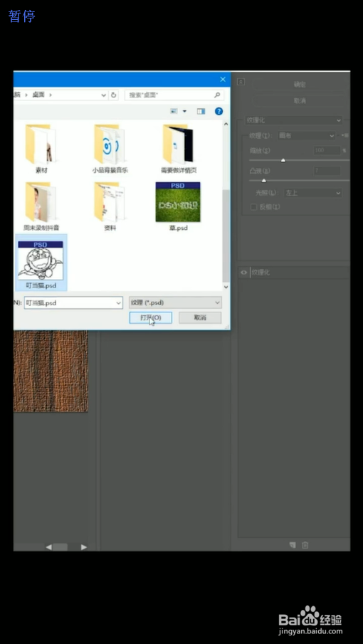363x644 pixels.
Task: Refresh the desktop folder listing
Action: pyautogui.click(x=114, y=95)
